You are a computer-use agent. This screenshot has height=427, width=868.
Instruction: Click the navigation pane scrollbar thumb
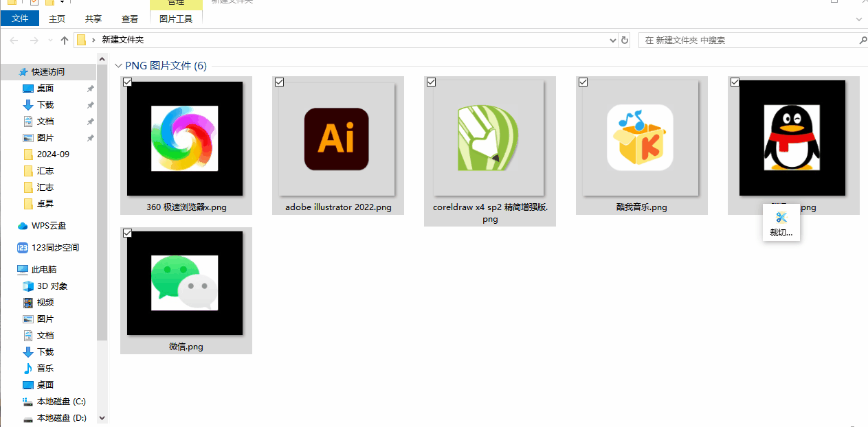[x=102, y=203]
